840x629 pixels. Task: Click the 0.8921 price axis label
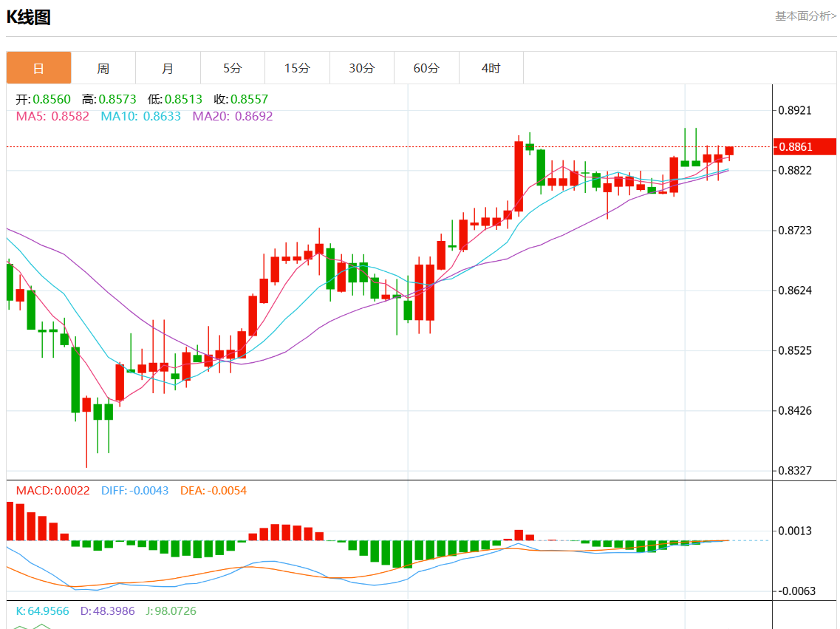[795, 110]
